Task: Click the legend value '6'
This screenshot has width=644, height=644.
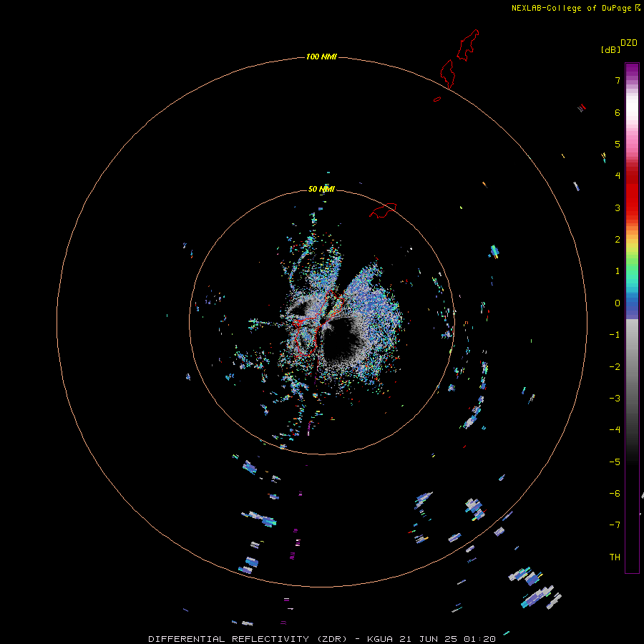Action: pyautogui.click(x=618, y=112)
